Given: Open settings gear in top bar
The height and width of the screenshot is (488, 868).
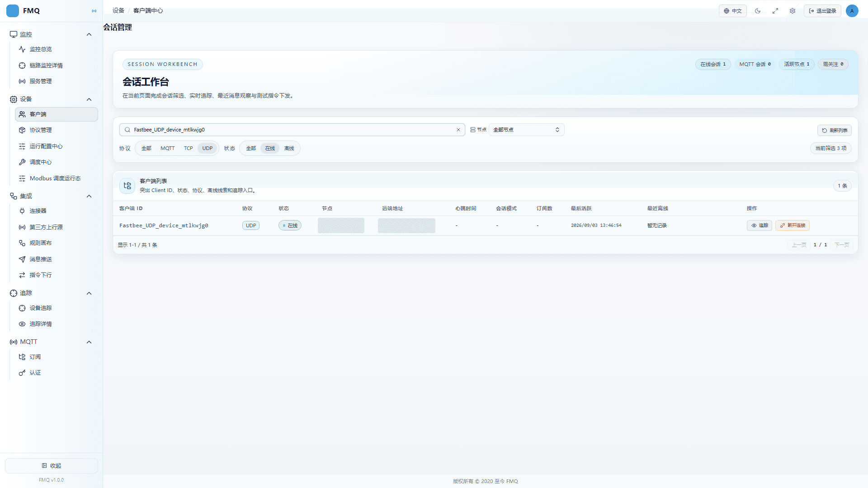Looking at the screenshot, I should pos(793,11).
